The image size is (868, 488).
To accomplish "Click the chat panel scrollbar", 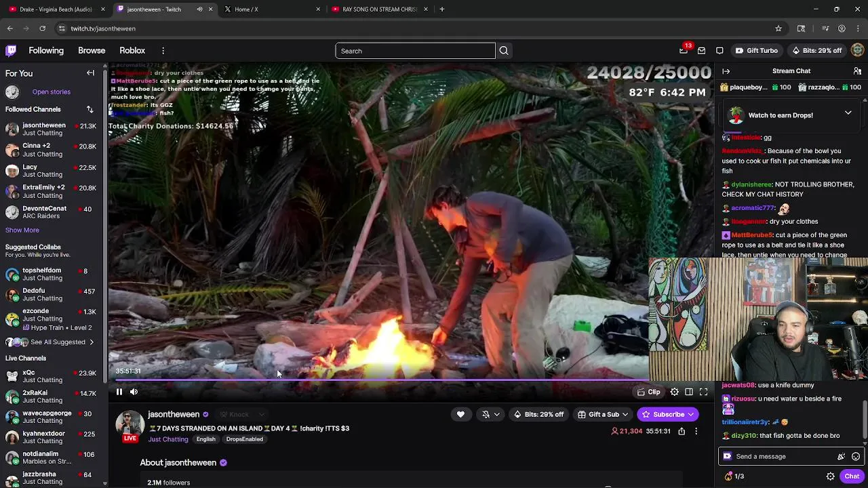I will (x=865, y=420).
